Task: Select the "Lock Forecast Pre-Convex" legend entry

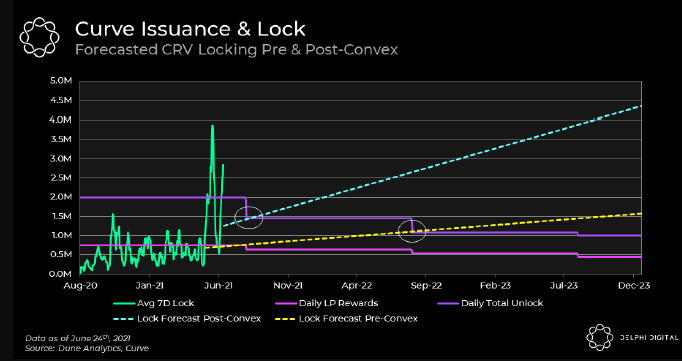Action: pyautogui.click(x=347, y=318)
